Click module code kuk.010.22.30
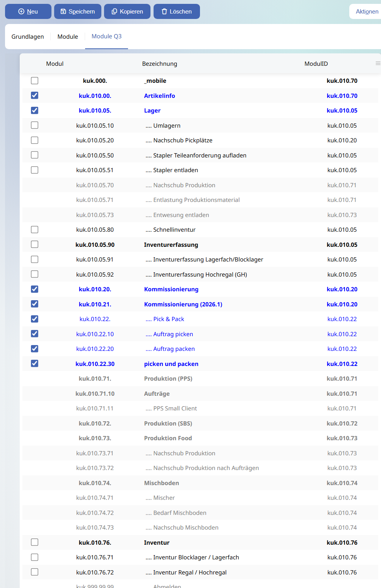 95,364
